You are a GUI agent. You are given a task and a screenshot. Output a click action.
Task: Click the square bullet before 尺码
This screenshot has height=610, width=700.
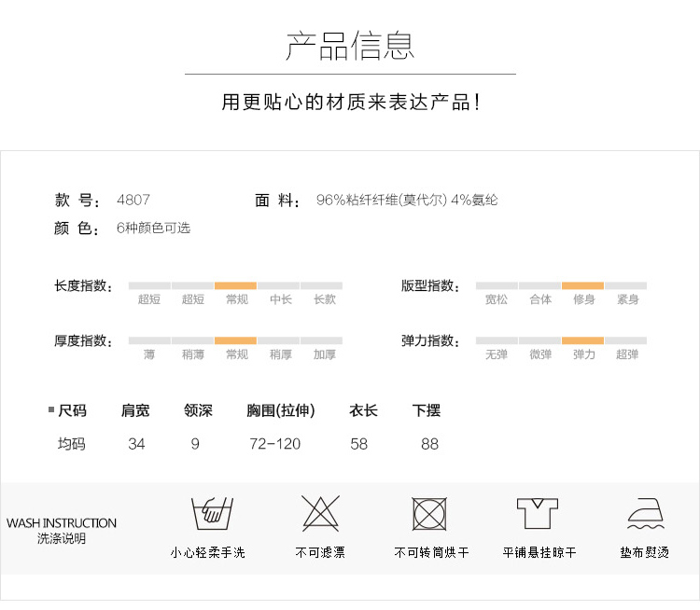[x=51, y=410]
